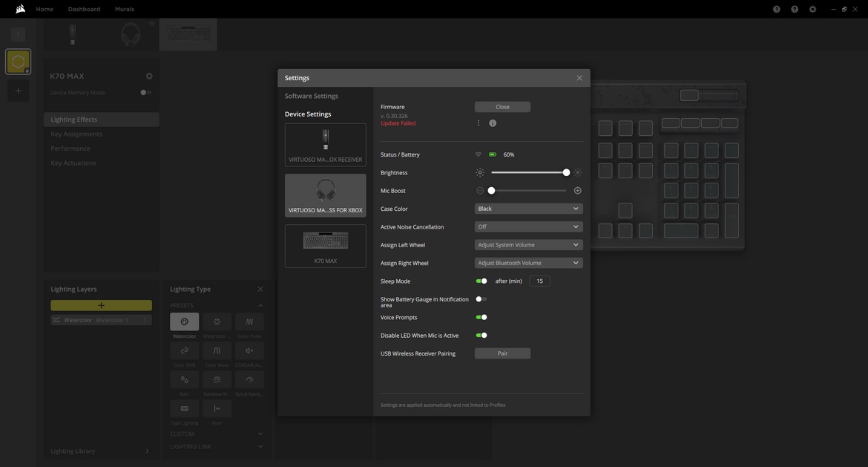Select the Color Shift preset icon
The image size is (868, 467).
[184, 350]
